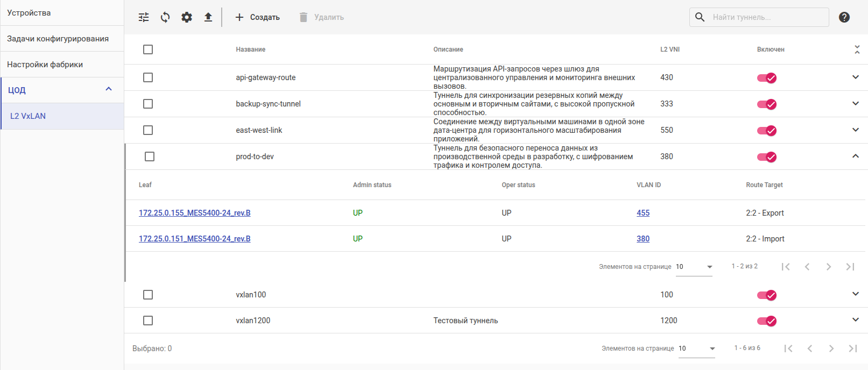Screen dimensions: 868x370
Task: Click the upload arrow icon
Action: coord(208,17)
